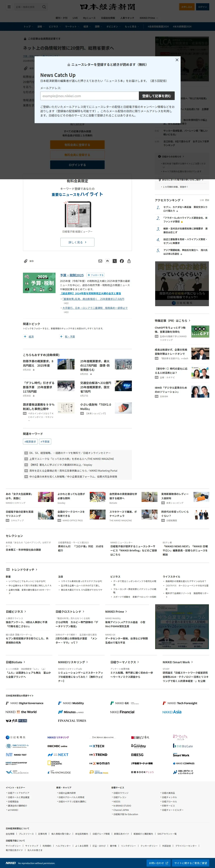Click the 同世代のお給料 advertisement banner
Viewport: 215px width, 868px height.
click(x=182, y=284)
